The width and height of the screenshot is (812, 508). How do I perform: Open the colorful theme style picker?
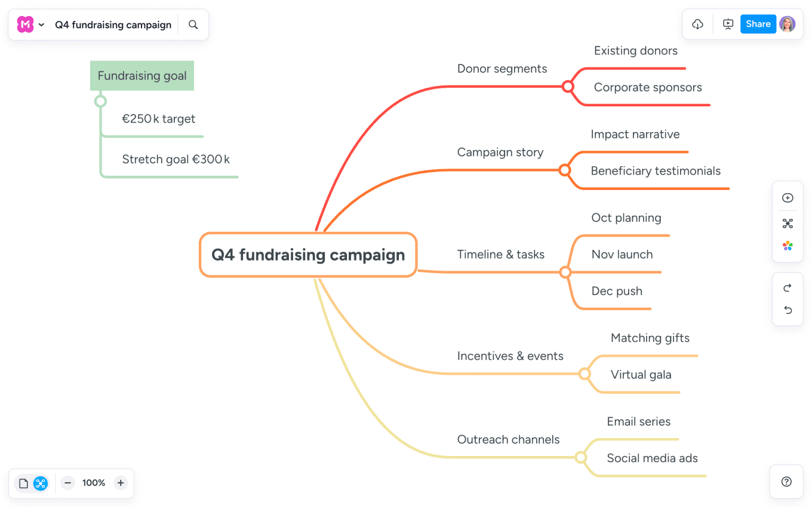788,246
